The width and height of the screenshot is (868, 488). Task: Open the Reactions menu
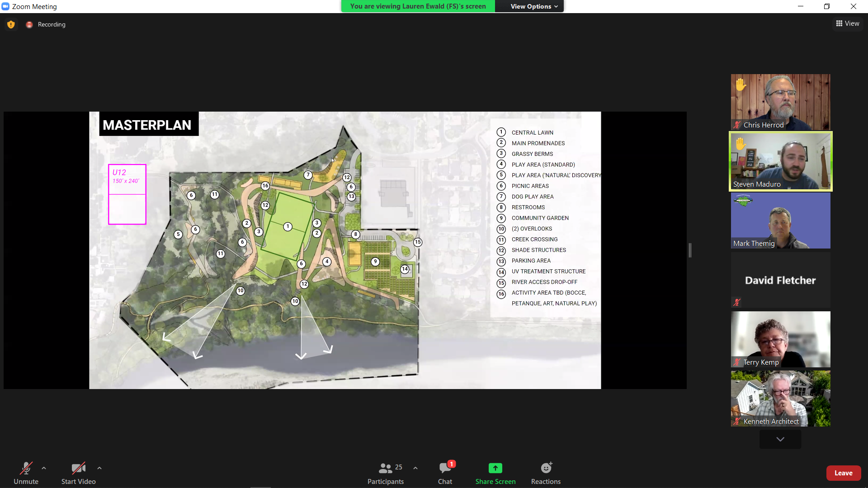tap(546, 468)
